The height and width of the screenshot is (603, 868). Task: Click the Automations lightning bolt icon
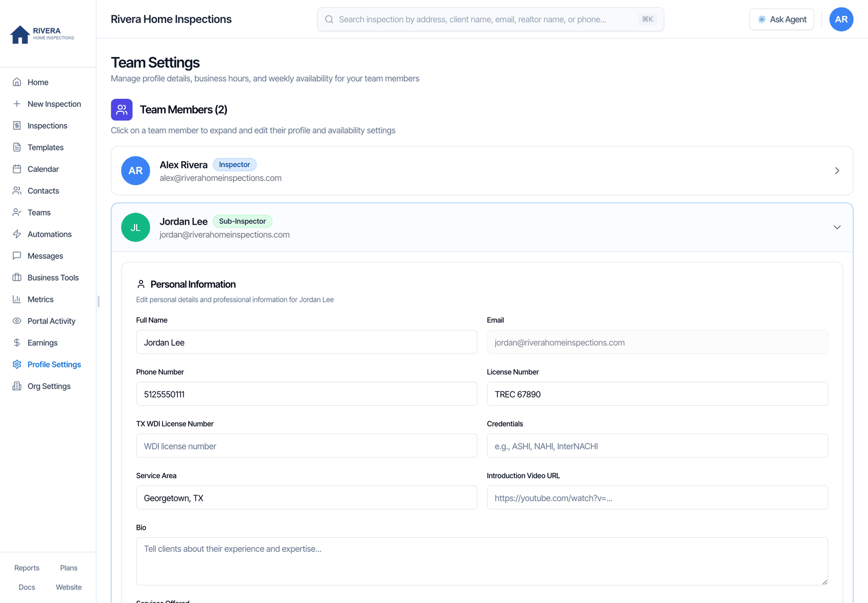coord(17,234)
